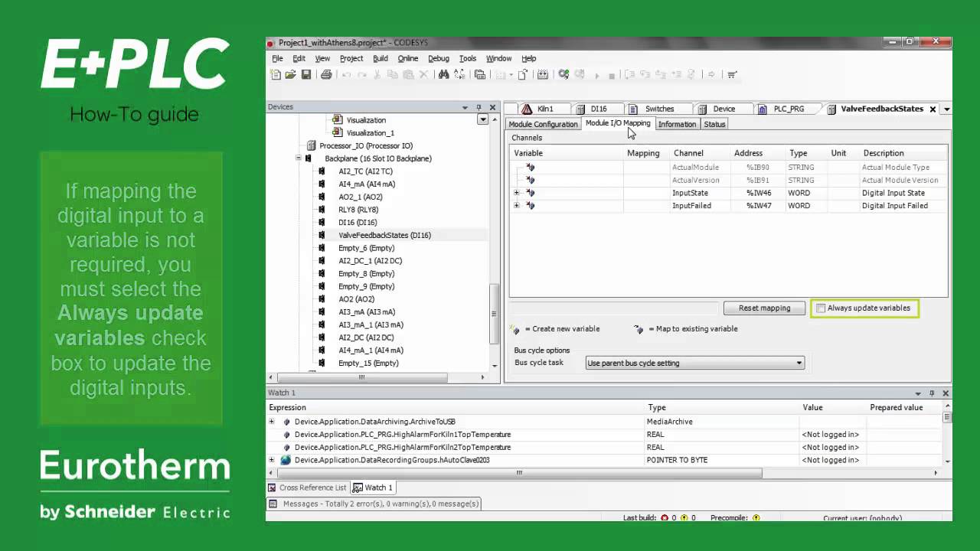The image size is (980, 551).
Task: Pin the Watch 1 panel pushpin icon
Action: [x=932, y=393]
